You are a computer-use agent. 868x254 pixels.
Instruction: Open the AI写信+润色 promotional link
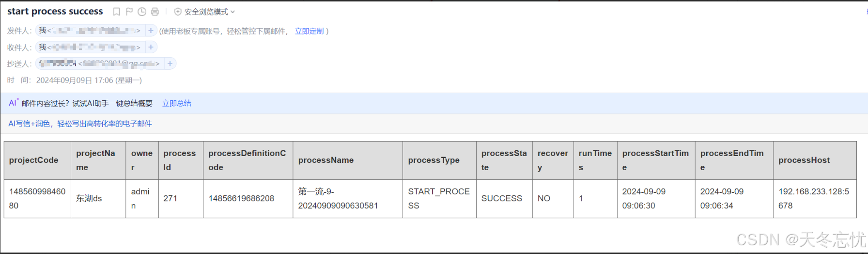tap(80, 124)
